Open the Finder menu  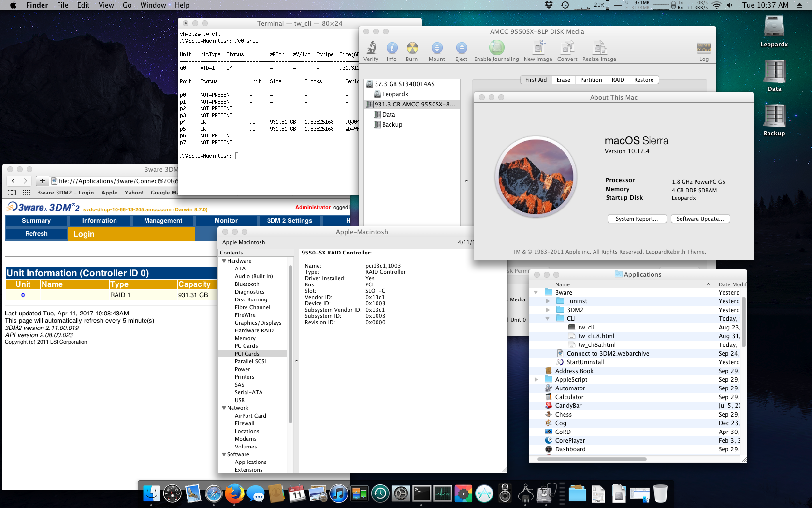click(37, 5)
